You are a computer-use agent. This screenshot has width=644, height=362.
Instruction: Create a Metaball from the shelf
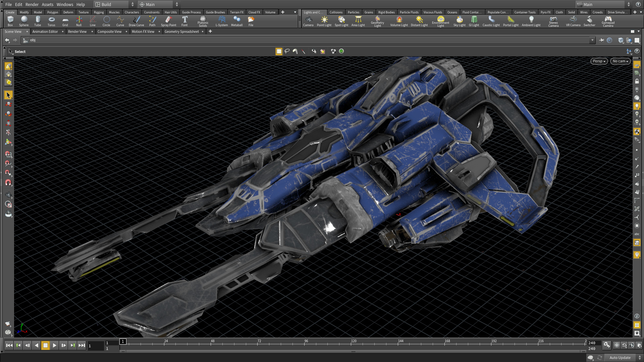pos(237,21)
